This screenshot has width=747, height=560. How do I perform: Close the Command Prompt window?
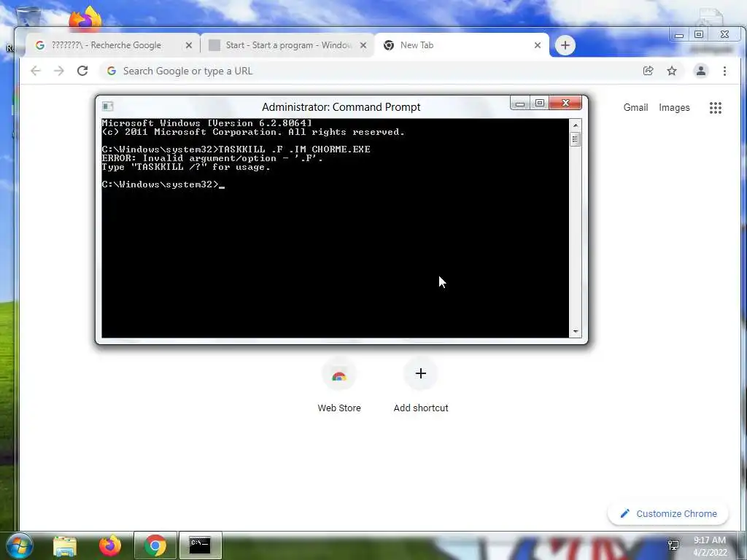565,103
